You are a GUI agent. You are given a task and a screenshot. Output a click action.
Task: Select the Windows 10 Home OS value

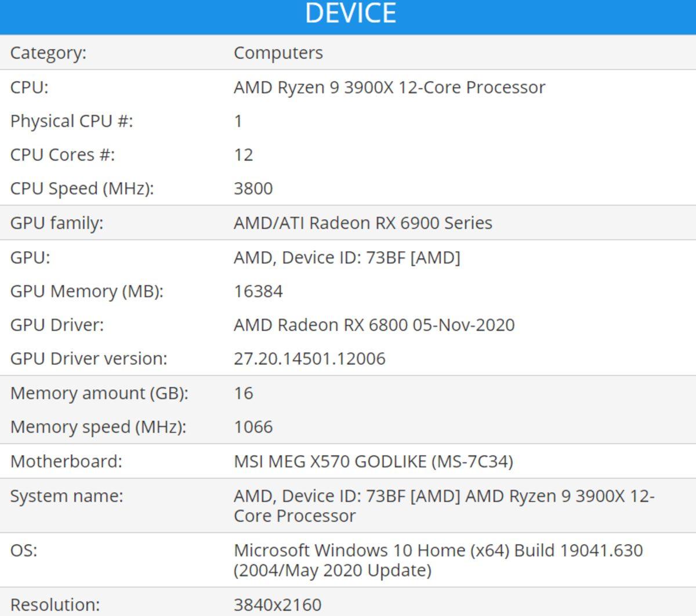[438, 560]
